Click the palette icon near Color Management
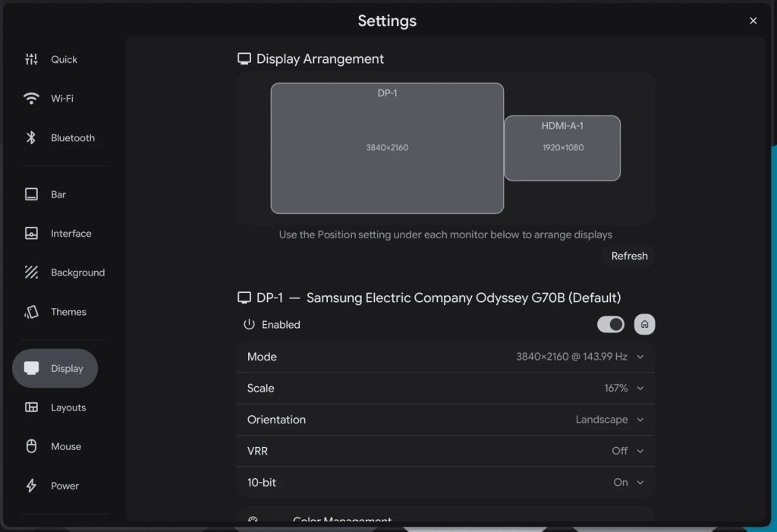Screen dimensions: 777x532 pyautogui.click(x=253, y=520)
